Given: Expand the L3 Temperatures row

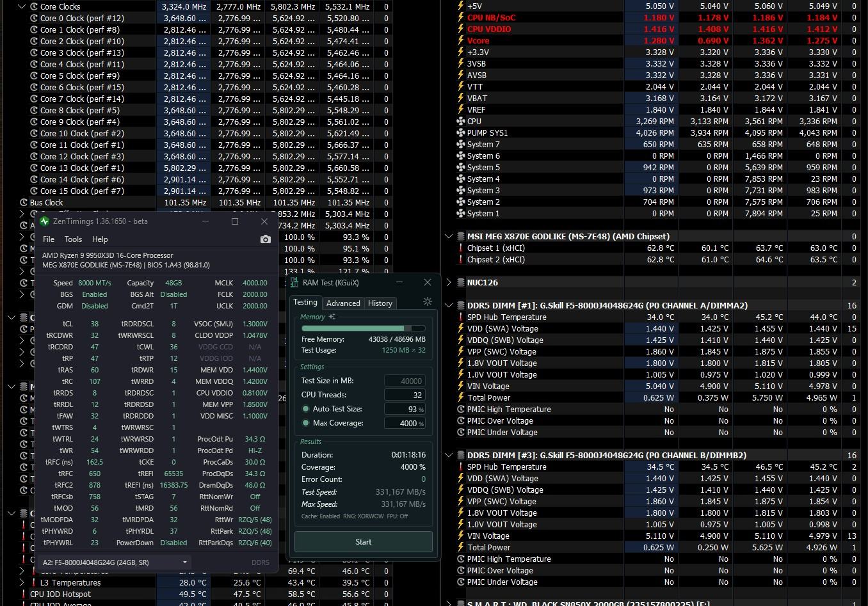Looking at the screenshot, I should [22, 583].
